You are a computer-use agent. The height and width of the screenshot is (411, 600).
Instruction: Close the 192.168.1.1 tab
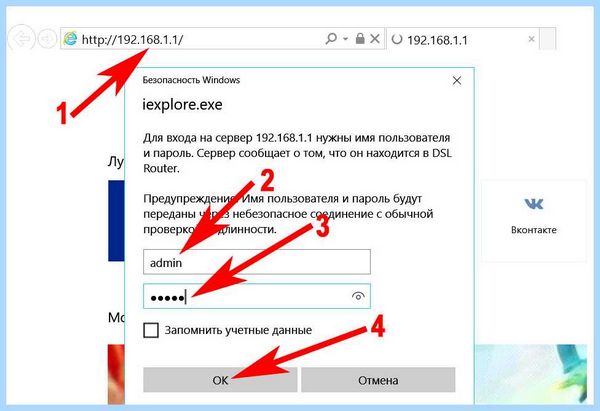531,39
